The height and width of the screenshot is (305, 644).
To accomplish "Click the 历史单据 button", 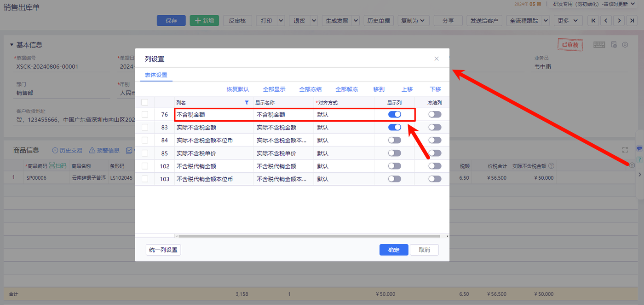I will [x=379, y=21].
